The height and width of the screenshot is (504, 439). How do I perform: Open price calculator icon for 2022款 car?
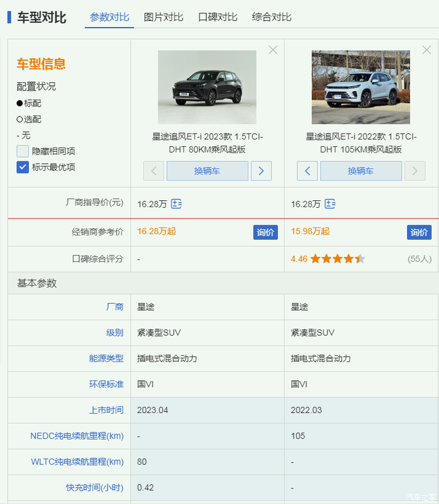point(330,204)
